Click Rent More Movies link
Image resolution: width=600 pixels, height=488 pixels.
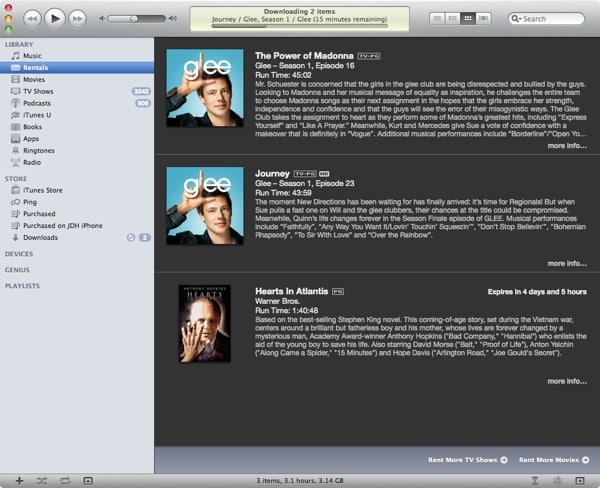554,460
